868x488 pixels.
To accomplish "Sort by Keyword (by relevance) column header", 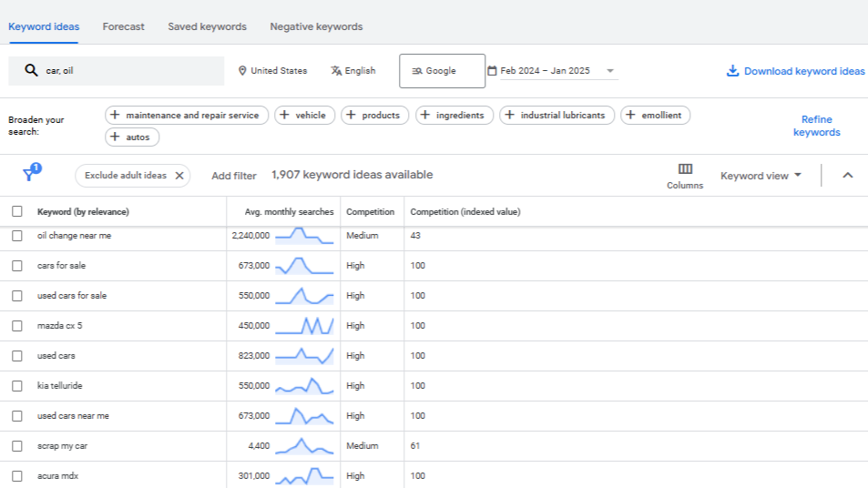I will tap(83, 212).
